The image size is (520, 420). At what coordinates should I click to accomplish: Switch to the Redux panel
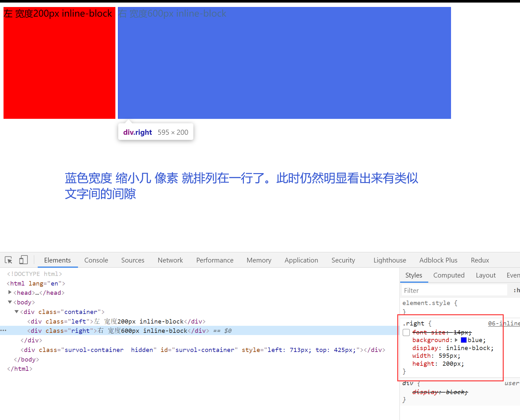pos(479,260)
